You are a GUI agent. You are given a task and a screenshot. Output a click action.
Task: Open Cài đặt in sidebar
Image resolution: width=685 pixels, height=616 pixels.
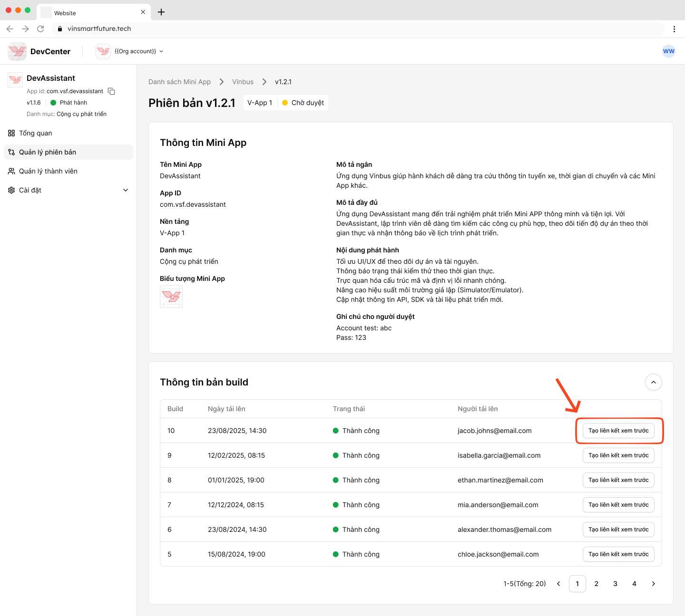[68, 190]
